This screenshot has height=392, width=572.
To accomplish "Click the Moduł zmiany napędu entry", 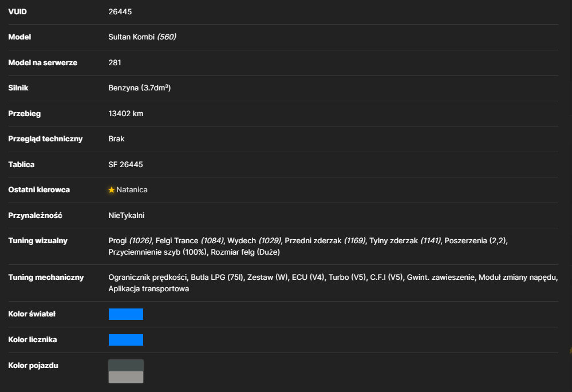I will point(518,278).
